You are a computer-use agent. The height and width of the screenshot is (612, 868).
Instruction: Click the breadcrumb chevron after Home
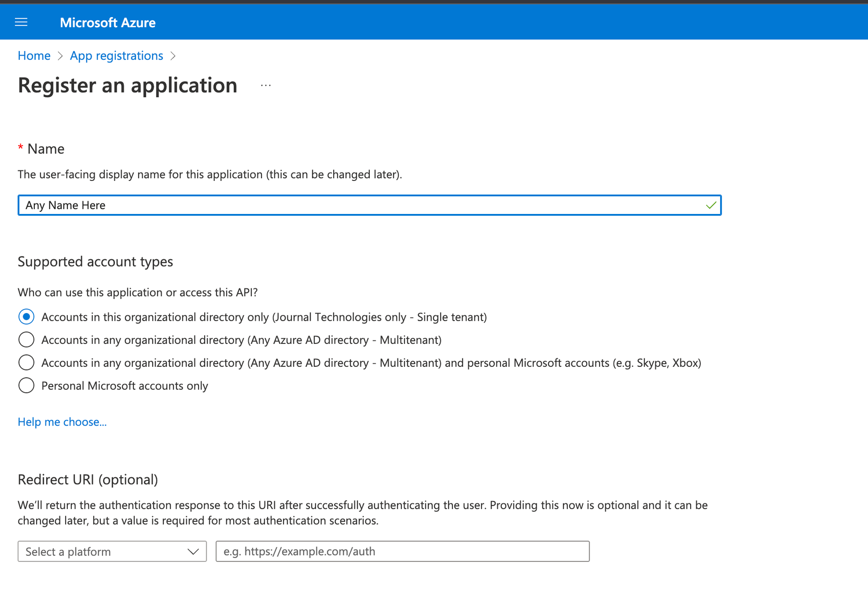60,56
